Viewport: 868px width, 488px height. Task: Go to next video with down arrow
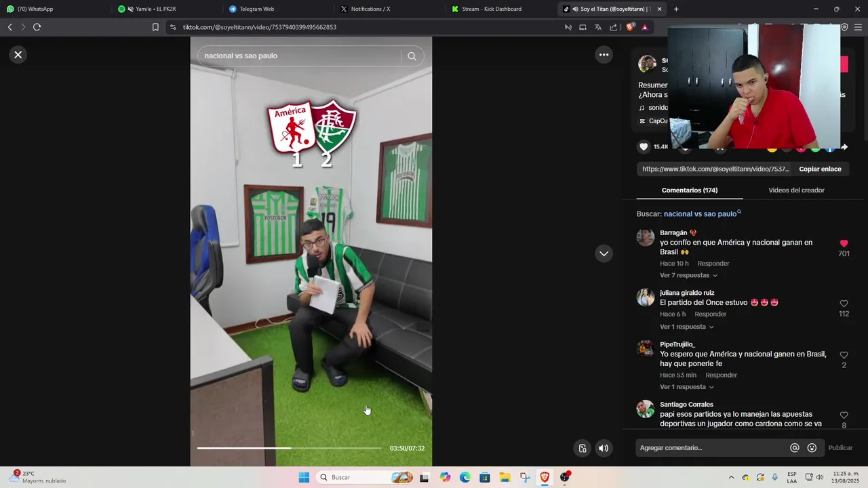tap(604, 253)
